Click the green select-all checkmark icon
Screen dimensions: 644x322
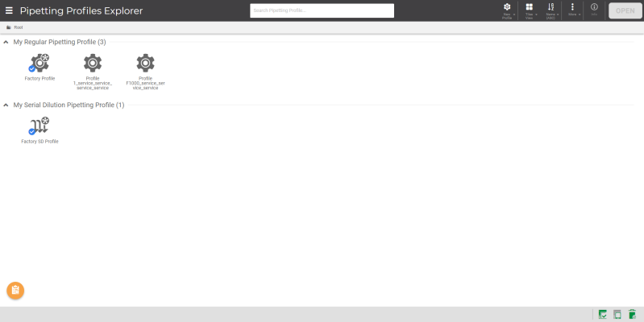[603, 315]
